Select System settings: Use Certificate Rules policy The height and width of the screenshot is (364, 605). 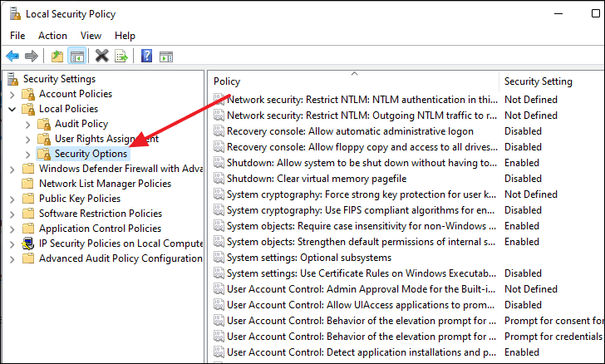pos(362,273)
